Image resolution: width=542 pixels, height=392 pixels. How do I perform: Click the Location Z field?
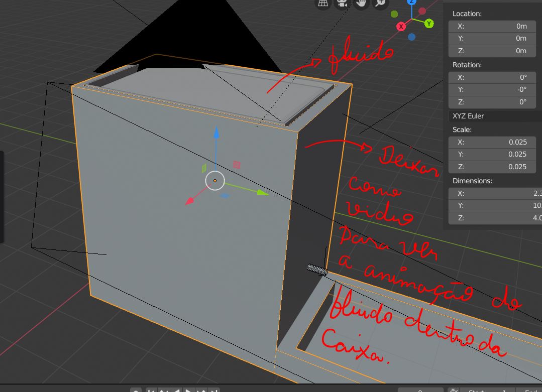(x=492, y=51)
